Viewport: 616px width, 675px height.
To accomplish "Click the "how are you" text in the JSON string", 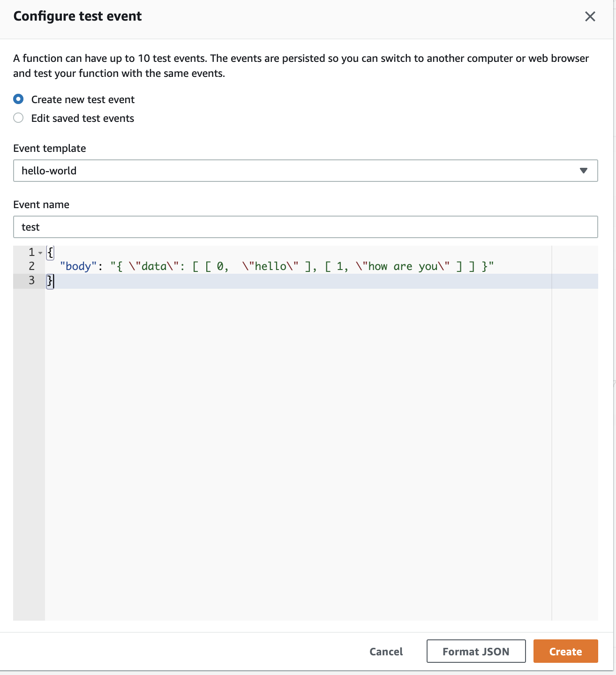I will [403, 266].
